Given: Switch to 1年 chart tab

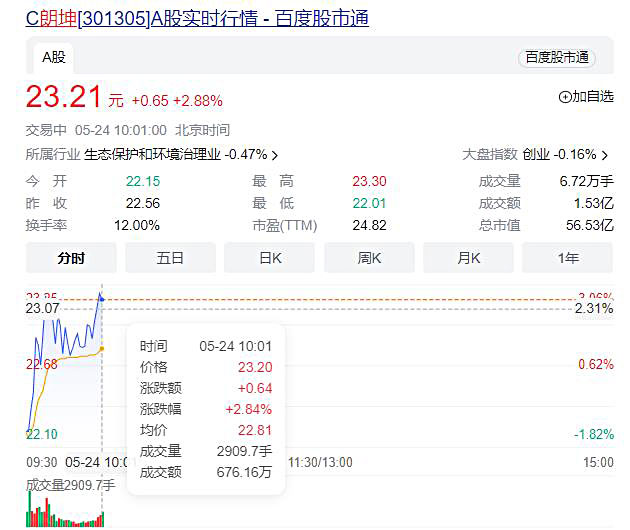Looking at the screenshot, I should click(567, 258).
